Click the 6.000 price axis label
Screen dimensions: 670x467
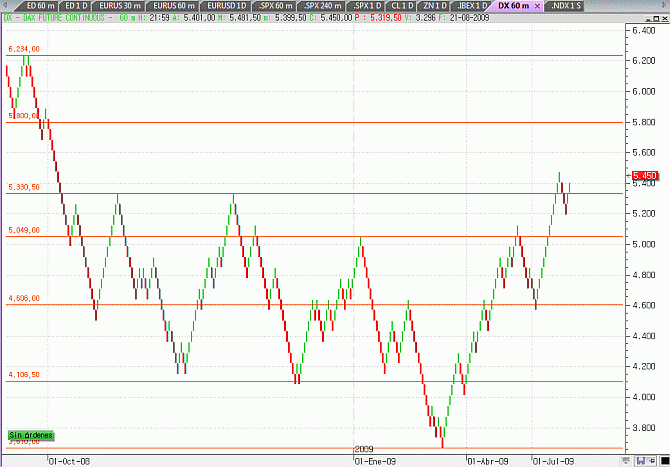click(644, 91)
